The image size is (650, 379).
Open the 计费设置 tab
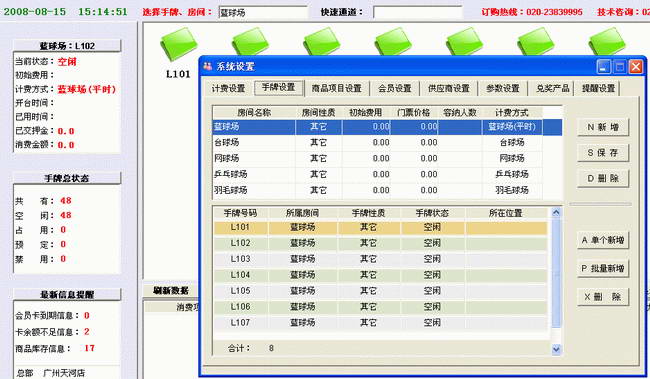[x=228, y=88]
